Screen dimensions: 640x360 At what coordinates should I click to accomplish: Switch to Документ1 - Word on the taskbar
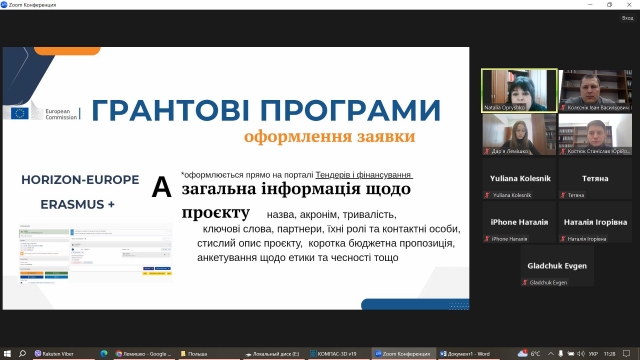(468, 353)
